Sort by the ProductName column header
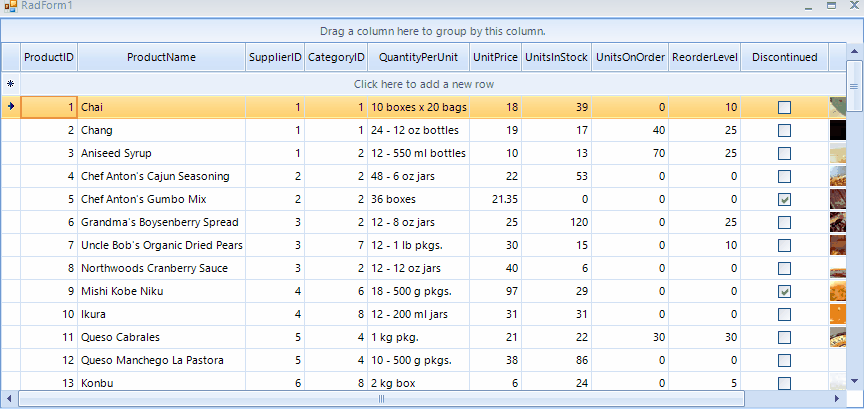864x409 pixels. [x=161, y=58]
